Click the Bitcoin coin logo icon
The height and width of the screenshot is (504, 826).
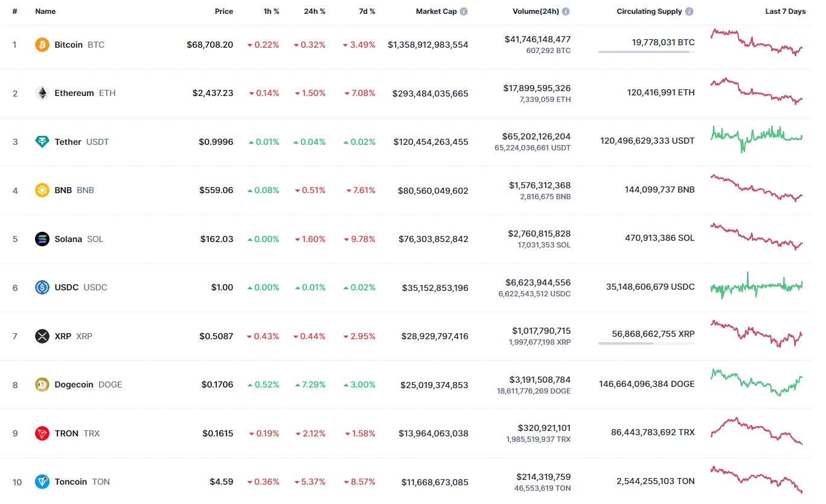pos(42,45)
